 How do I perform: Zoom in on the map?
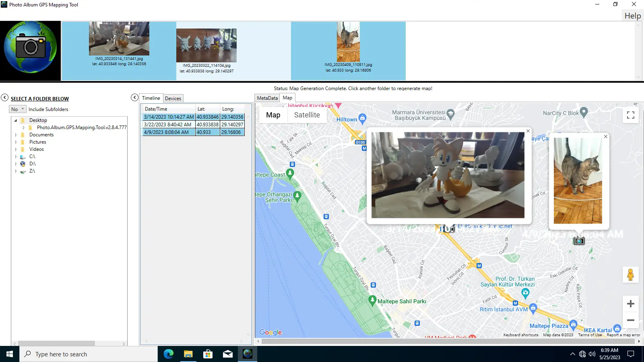631,304
